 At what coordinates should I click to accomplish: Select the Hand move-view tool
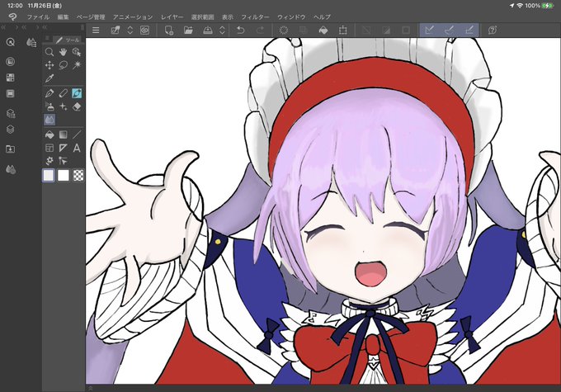click(x=63, y=52)
